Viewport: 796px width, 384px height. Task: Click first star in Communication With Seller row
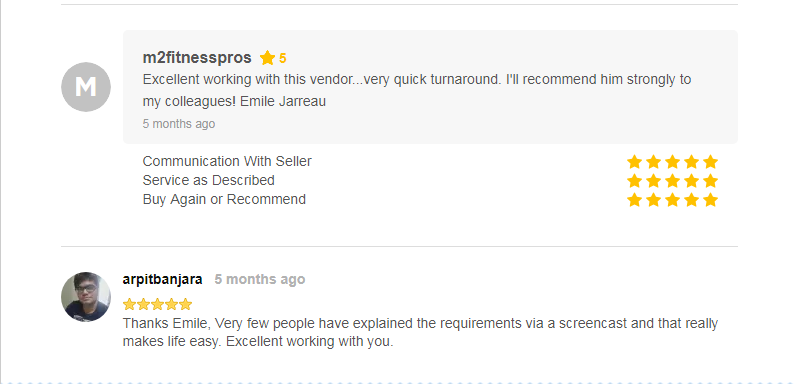tap(634, 162)
